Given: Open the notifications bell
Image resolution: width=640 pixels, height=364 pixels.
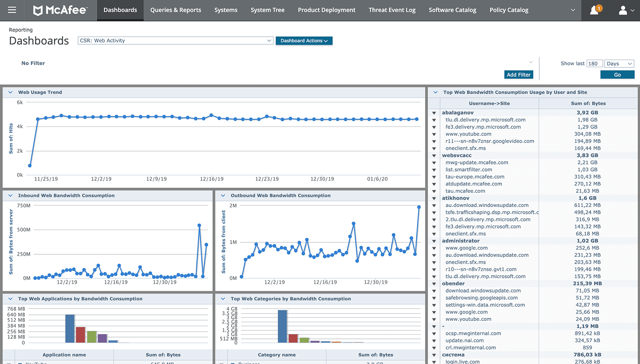Looking at the screenshot, I should (x=594, y=10).
